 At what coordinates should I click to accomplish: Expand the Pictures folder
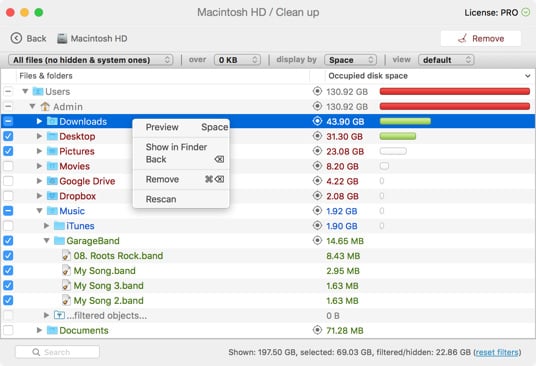pyautogui.click(x=39, y=151)
